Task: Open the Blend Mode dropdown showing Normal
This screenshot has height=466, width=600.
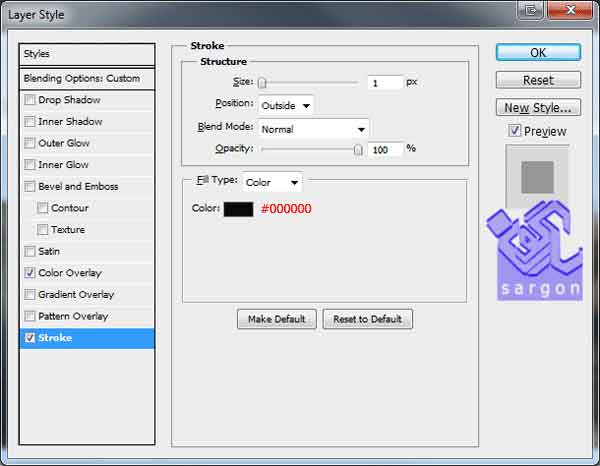Action: pyautogui.click(x=313, y=129)
